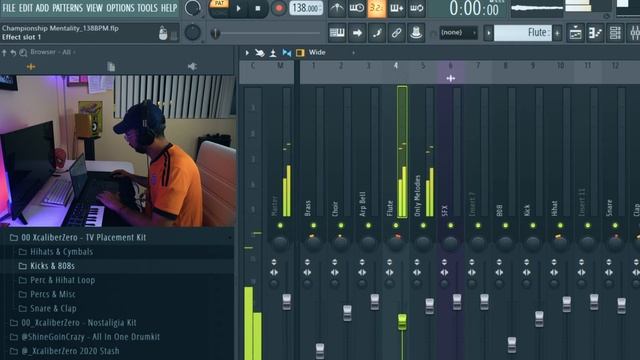The width and height of the screenshot is (640, 360).
Task: Mute the Brass mixer track
Action: [x=313, y=225]
